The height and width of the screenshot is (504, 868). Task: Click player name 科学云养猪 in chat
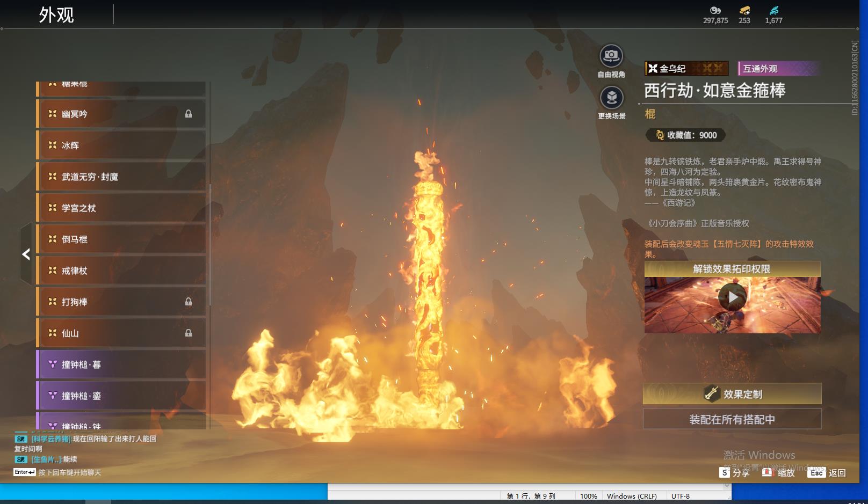(x=50, y=439)
